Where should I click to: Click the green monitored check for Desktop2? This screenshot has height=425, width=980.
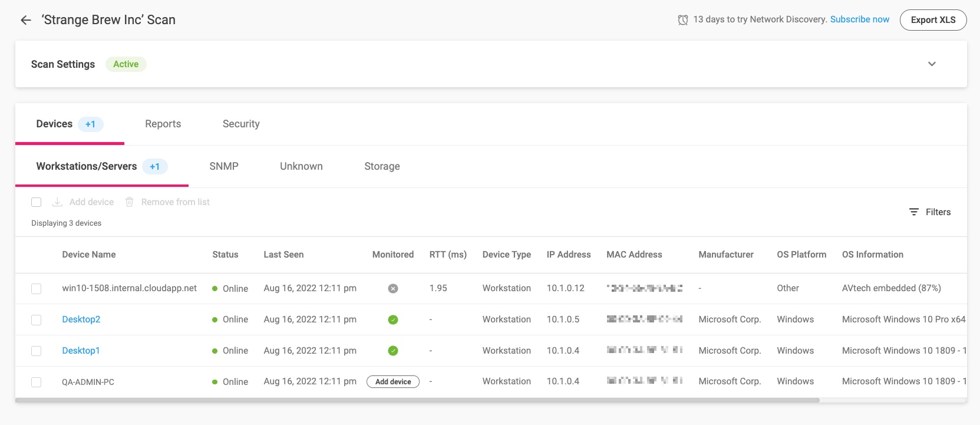[393, 320]
